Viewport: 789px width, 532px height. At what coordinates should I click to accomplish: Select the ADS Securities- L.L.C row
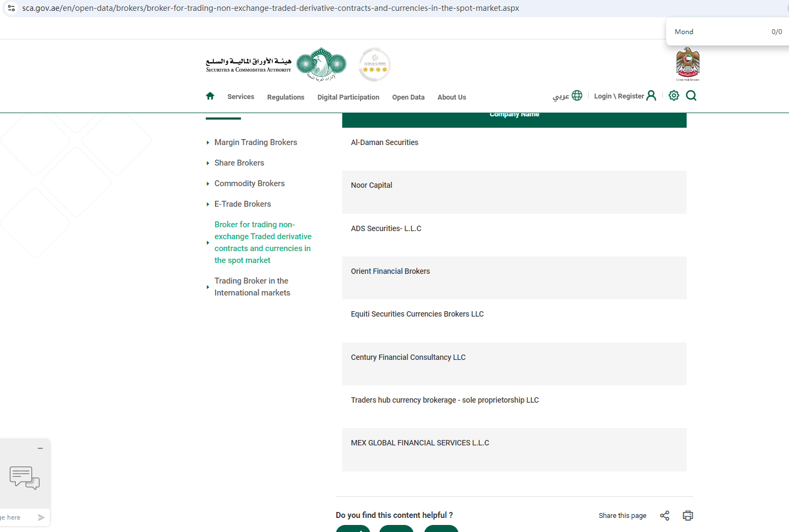[514, 235]
